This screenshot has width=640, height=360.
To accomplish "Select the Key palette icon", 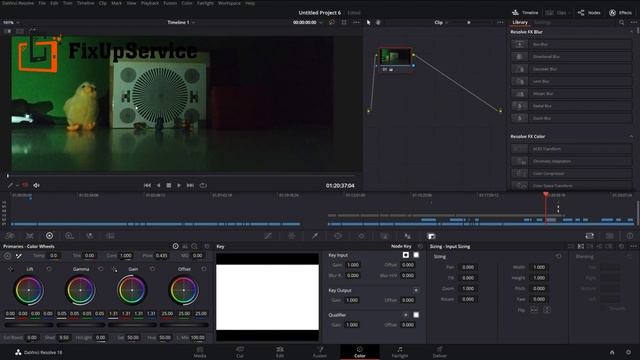I will (x=431, y=236).
